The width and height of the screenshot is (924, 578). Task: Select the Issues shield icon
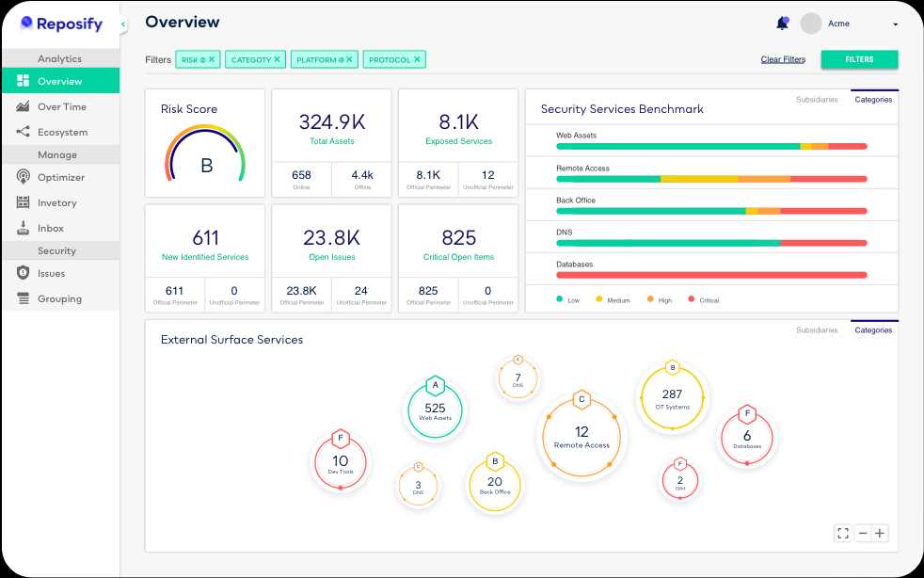[23, 273]
